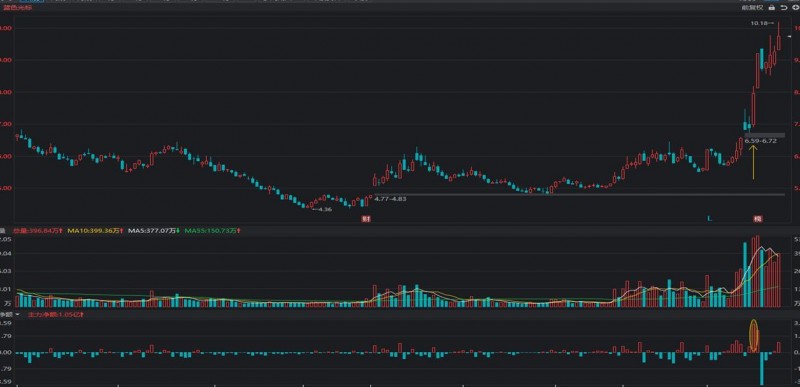Open the crosshair target icon
Image resolution: width=800 pixels, height=387 pixels.
click(x=795, y=8)
